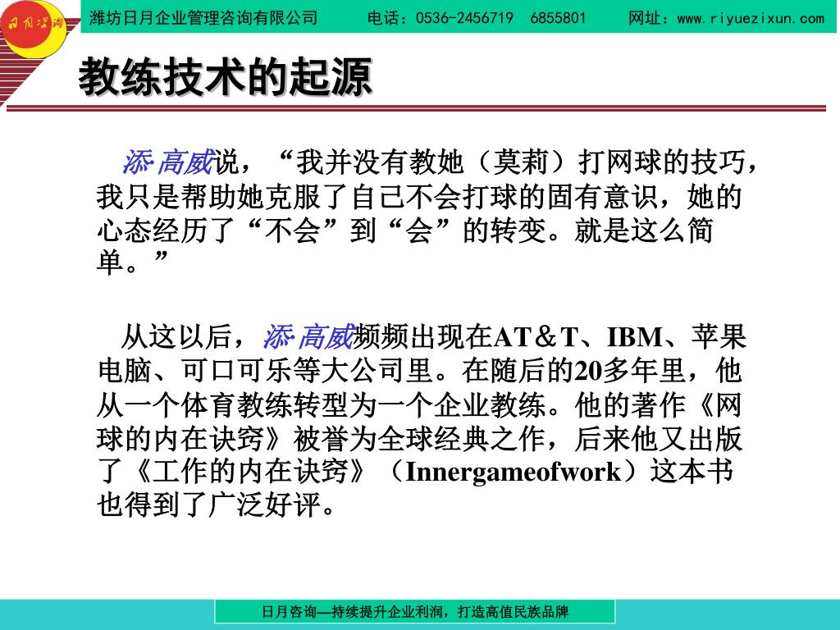Click the slide title 教练技术的起源
This screenshot has width=840, height=630.
pos(225,78)
